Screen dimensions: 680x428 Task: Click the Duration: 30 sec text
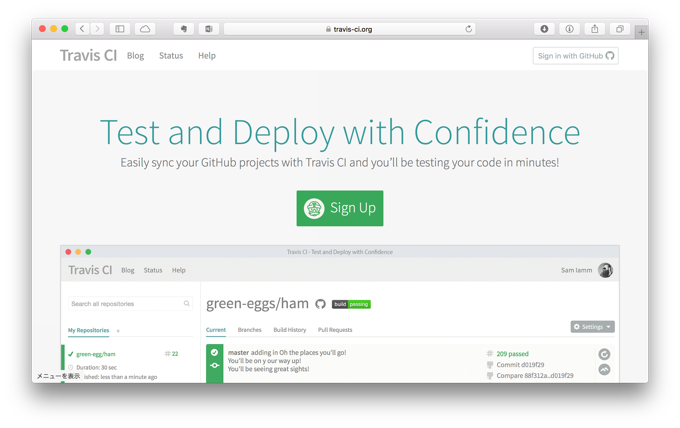click(x=97, y=367)
